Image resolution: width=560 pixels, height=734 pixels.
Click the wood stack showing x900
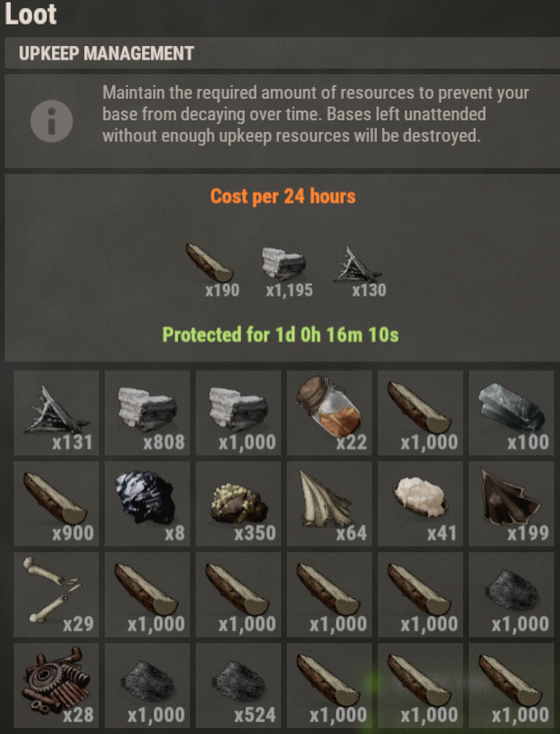56,504
